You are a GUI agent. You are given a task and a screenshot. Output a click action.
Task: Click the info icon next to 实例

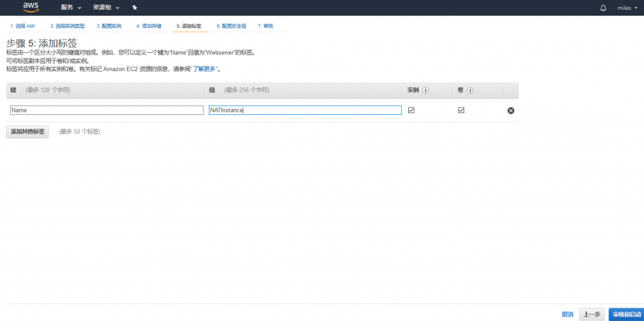[x=426, y=90]
